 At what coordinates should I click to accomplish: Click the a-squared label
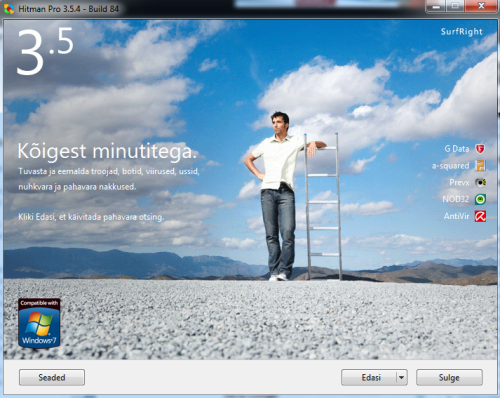(x=451, y=166)
